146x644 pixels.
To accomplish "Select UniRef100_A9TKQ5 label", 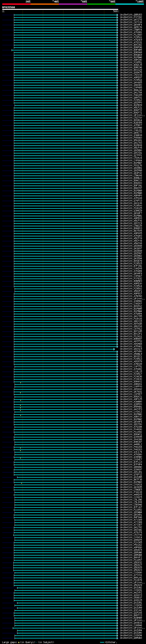I will pyautogui.click(x=131, y=324).
